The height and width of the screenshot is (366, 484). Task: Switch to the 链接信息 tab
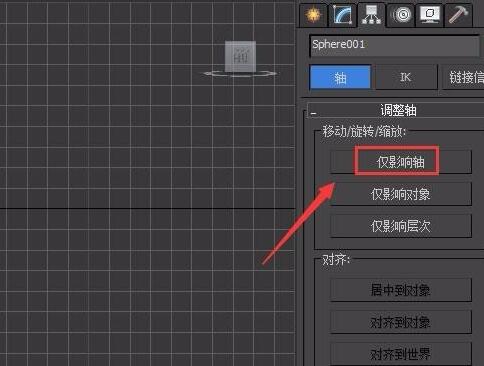click(463, 77)
